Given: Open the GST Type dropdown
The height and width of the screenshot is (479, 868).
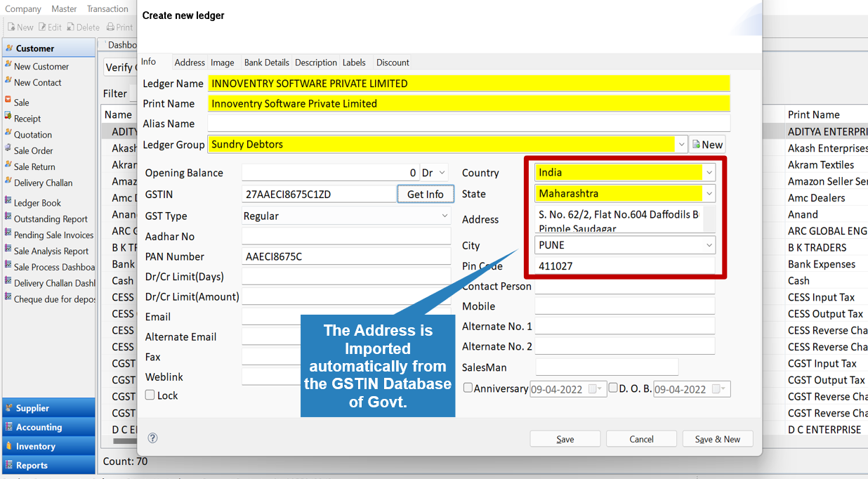Looking at the screenshot, I should 445,216.
